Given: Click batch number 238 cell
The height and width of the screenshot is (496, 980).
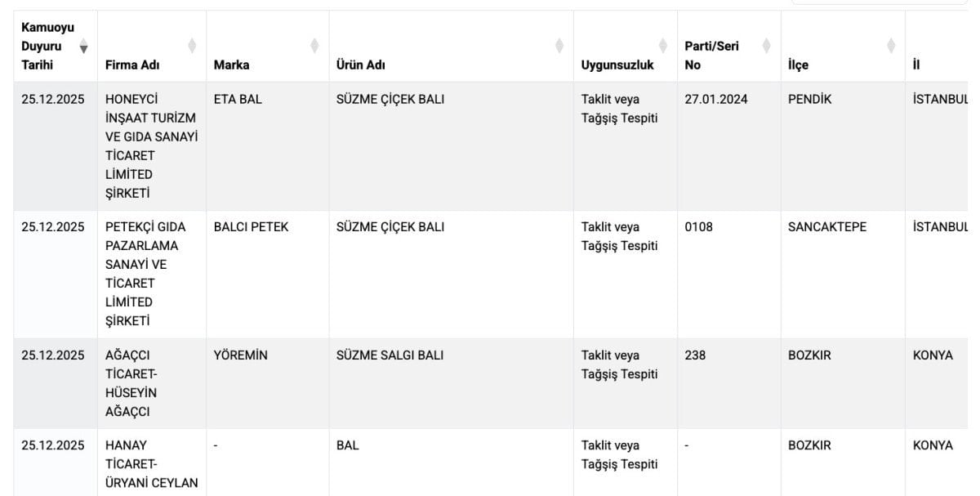Looking at the screenshot, I should (x=695, y=355).
